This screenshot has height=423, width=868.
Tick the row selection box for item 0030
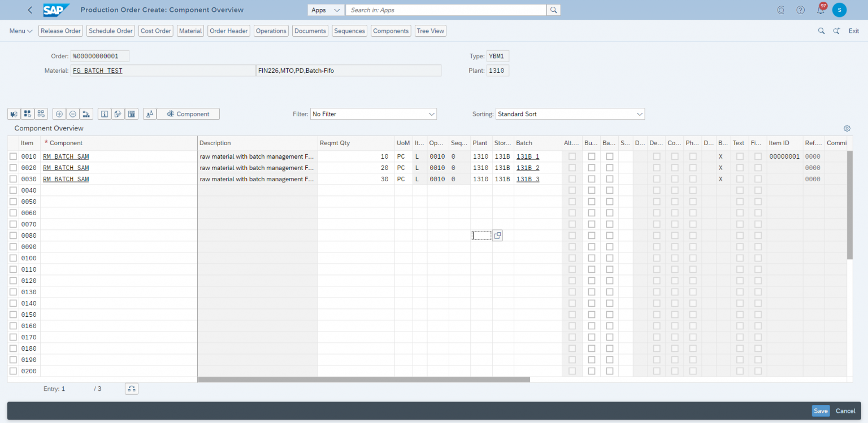click(x=14, y=179)
